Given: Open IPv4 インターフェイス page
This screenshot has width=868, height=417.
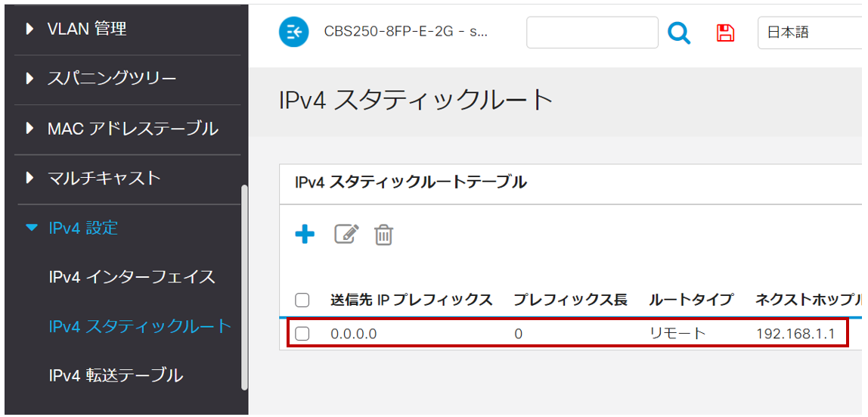Looking at the screenshot, I should 132,277.
